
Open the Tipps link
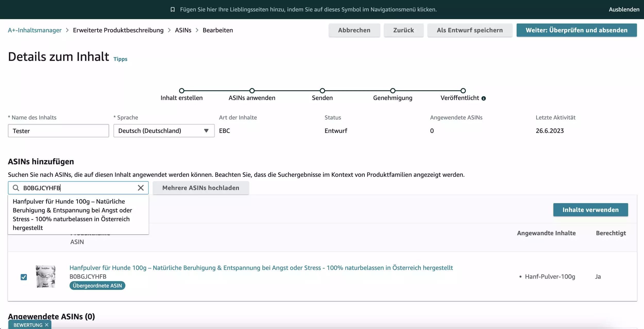click(120, 59)
